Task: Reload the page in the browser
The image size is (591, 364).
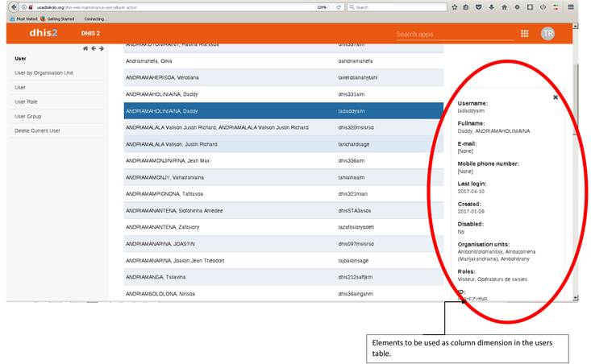Action: (x=339, y=6)
